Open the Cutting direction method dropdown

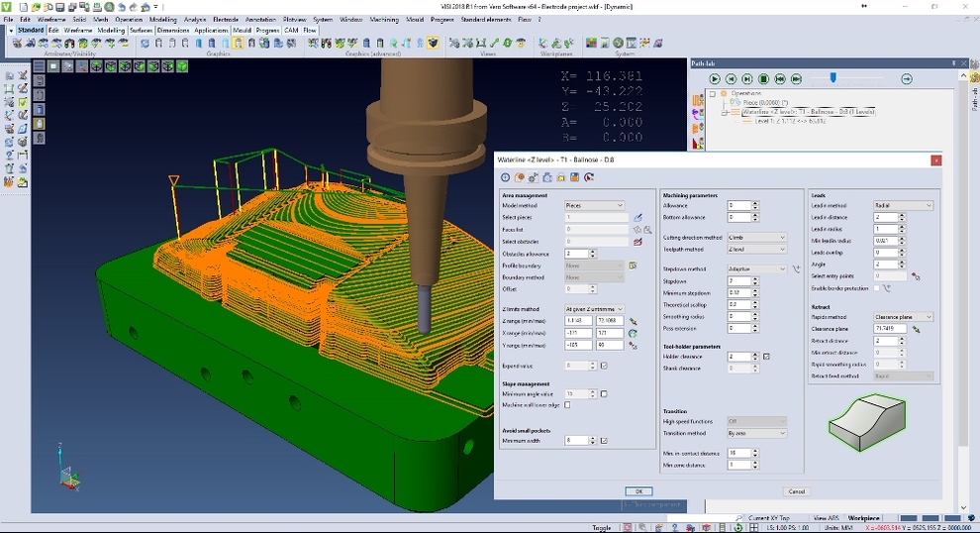[x=757, y=238]
